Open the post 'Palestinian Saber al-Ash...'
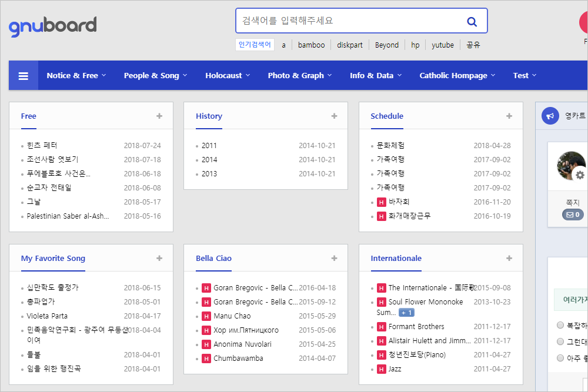 pyautogui.click(x=68, y=216)
